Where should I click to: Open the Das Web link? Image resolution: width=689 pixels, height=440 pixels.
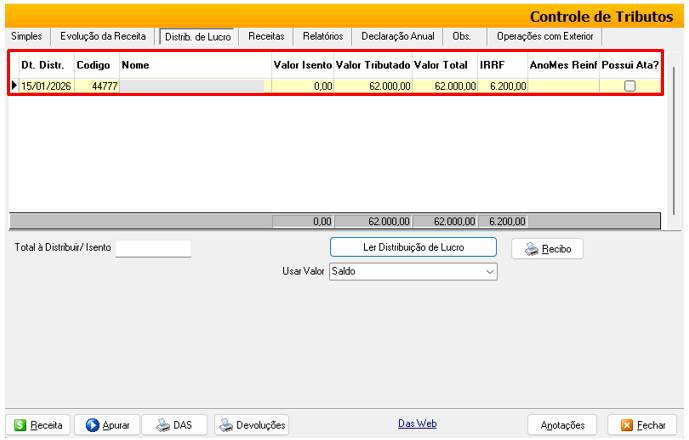(x=417, y=424)
